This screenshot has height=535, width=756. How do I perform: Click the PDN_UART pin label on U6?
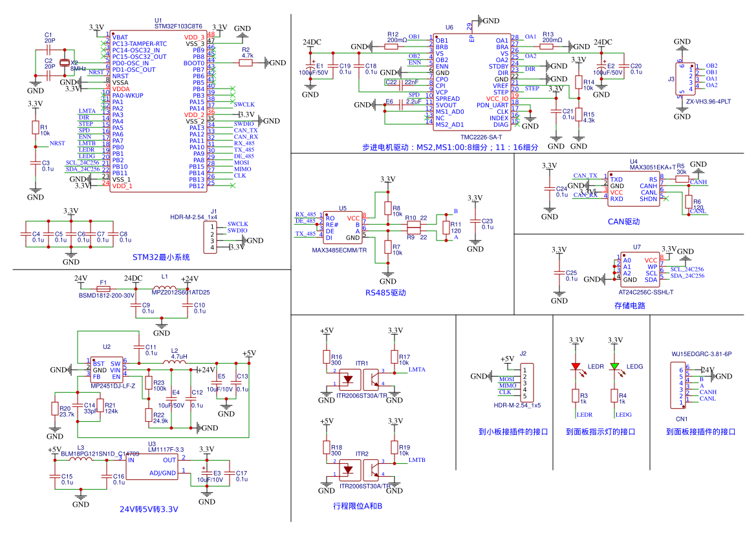tap(492, 105)
